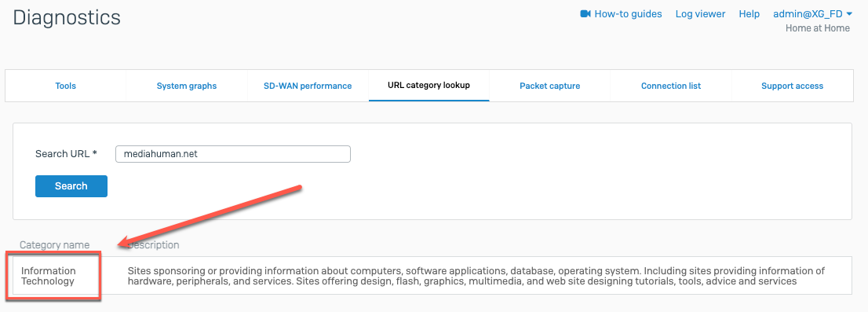Click the Category name column header
868x312 pixels.
point(55,245)
